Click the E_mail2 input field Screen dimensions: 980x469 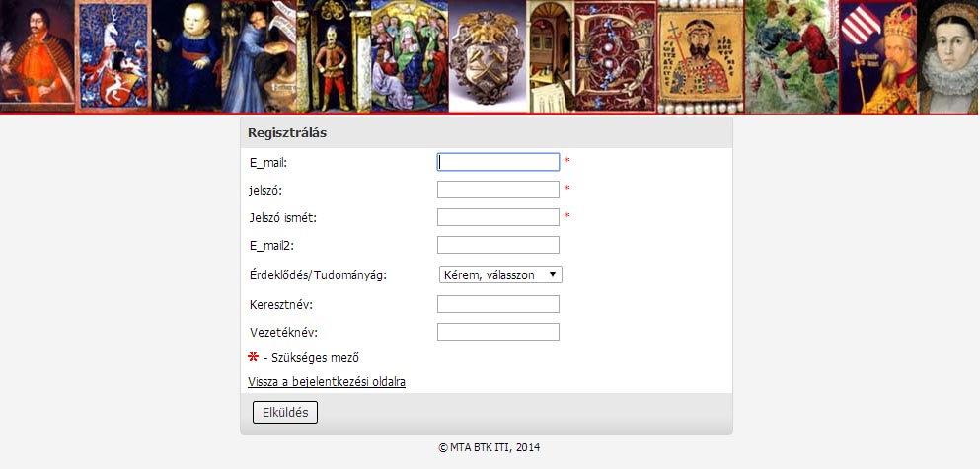(x=498, y=245)
